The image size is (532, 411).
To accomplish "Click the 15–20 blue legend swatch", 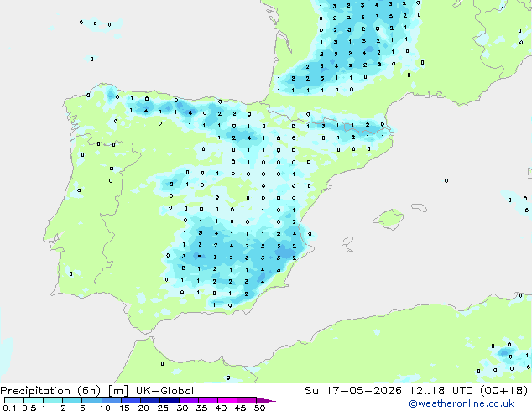I will pyautogui.click(x=131, y=400).
